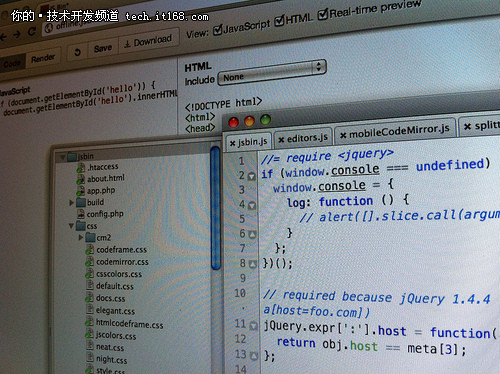This screenshot has width=500, height=374.
Task: Click the elegant.css file icon
Action: [x=90, y=310]
